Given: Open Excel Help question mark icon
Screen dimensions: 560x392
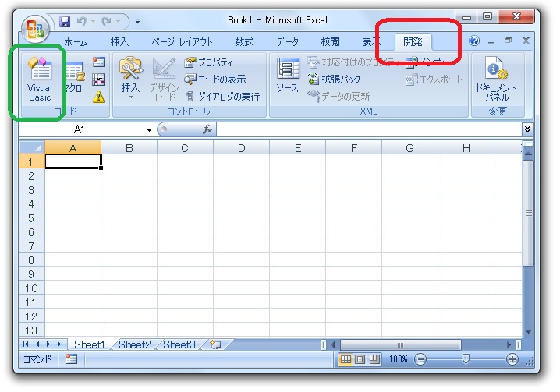Looking at the screenshot, I should click(x=474, y=41).
